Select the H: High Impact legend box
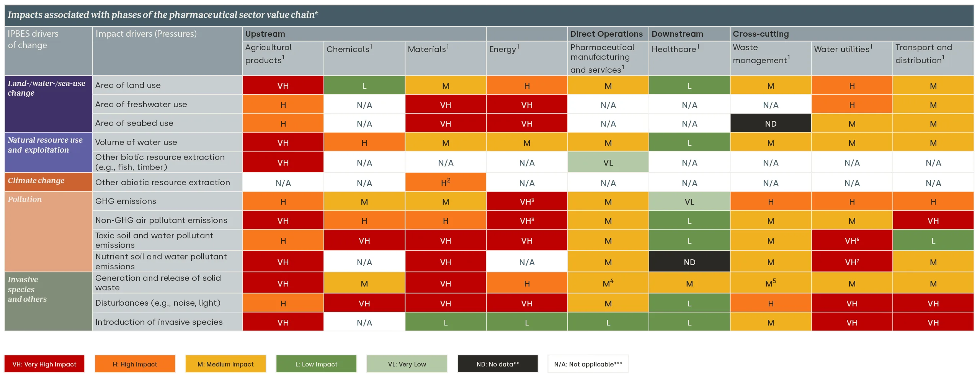This screenshot has height=381, width=980. (135, 364)
